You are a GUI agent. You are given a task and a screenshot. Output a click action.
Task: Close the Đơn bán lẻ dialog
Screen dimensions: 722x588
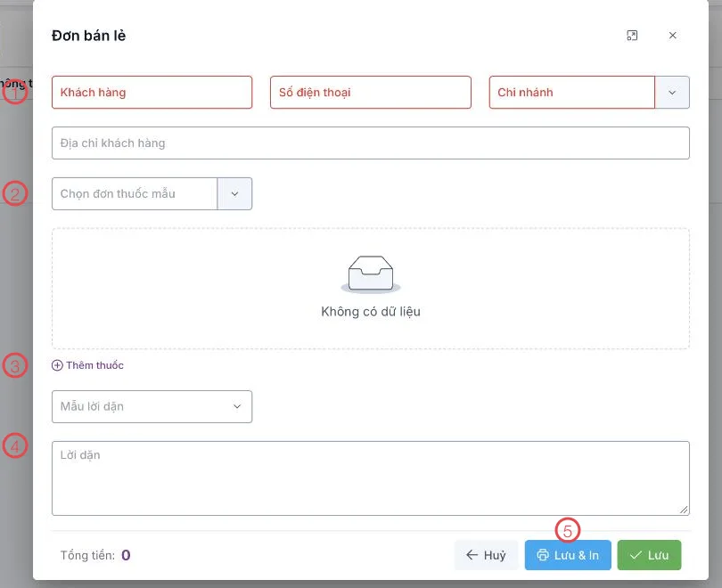click(672, 36)
